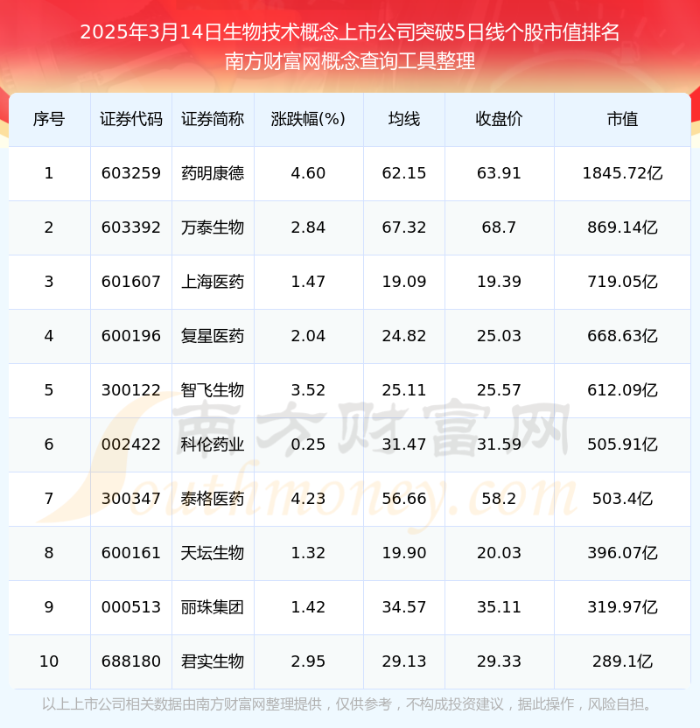The image size is (700, 728).
Task: Select stock code 600161
Action: tap(131, 553)
